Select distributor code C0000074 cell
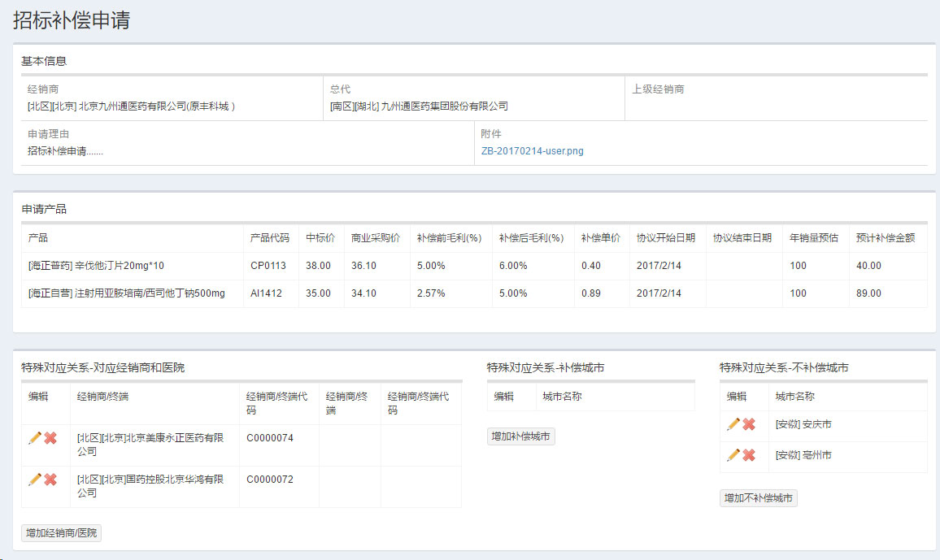Screen dimensions: 940x560 click(x=270, y=438)
